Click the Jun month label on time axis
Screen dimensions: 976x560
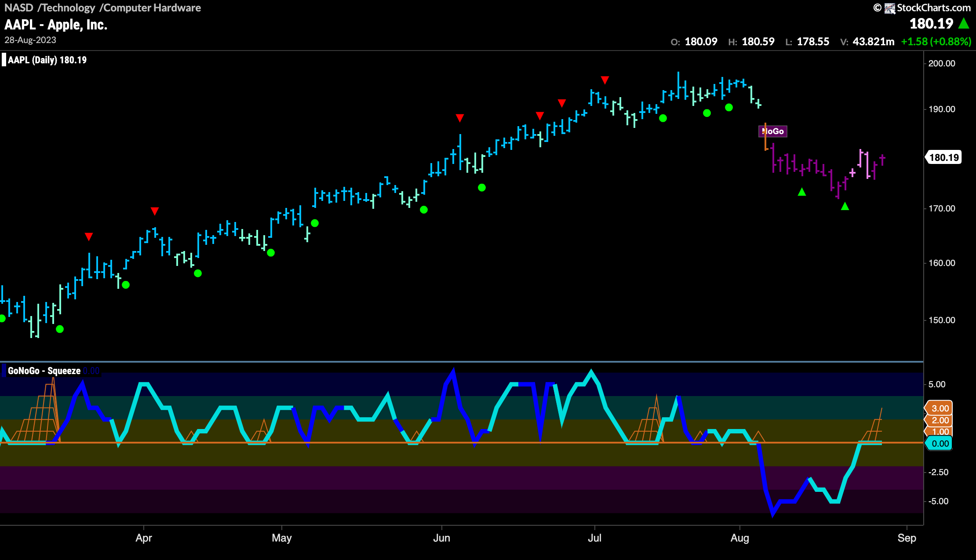pyautogui.click(x=442, y=538)
